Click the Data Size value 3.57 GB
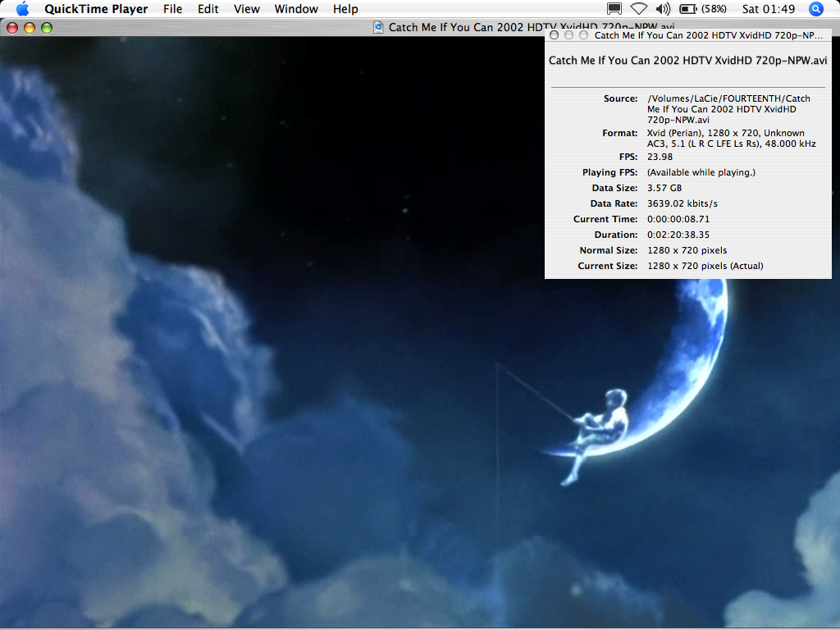Image resolution: width=840 pixels, height=630 pixels. pos(664,188)
